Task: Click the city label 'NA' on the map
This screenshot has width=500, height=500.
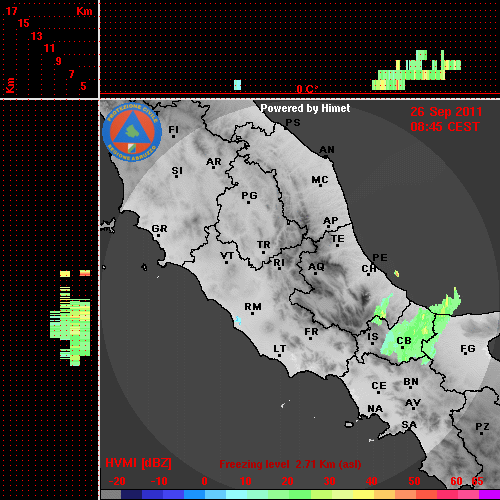Action: 375,408
